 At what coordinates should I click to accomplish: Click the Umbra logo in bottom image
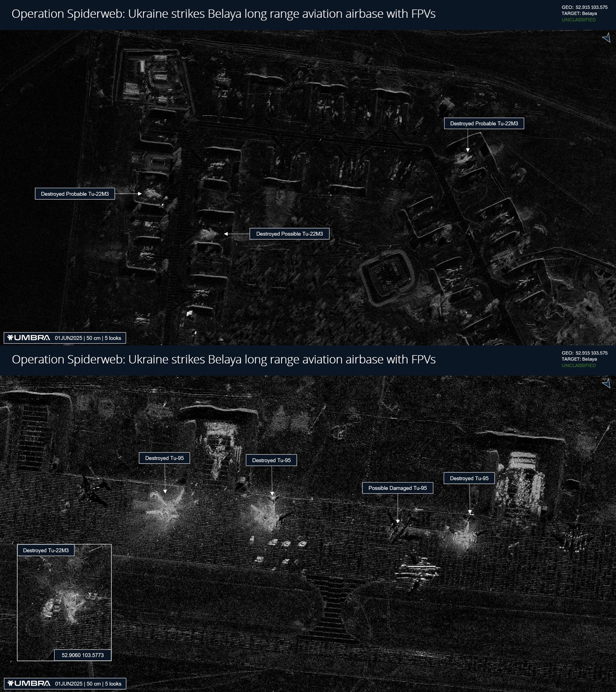click(x=29, y=683)
